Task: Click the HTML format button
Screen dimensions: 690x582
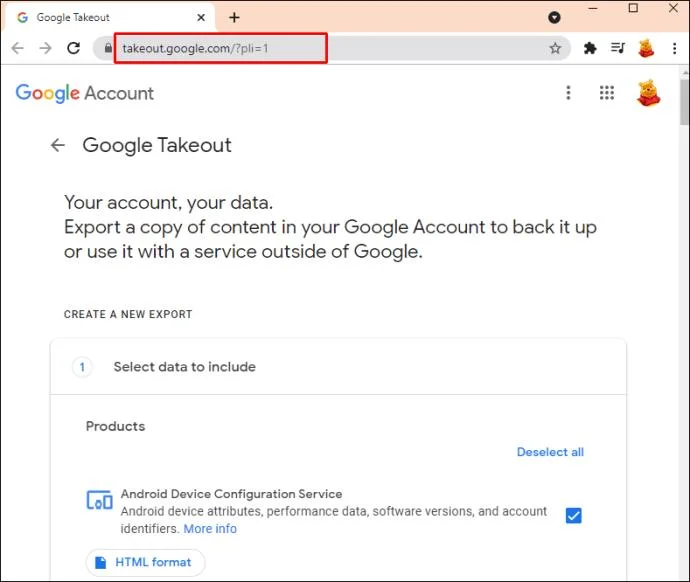Action: click(145, 562)
